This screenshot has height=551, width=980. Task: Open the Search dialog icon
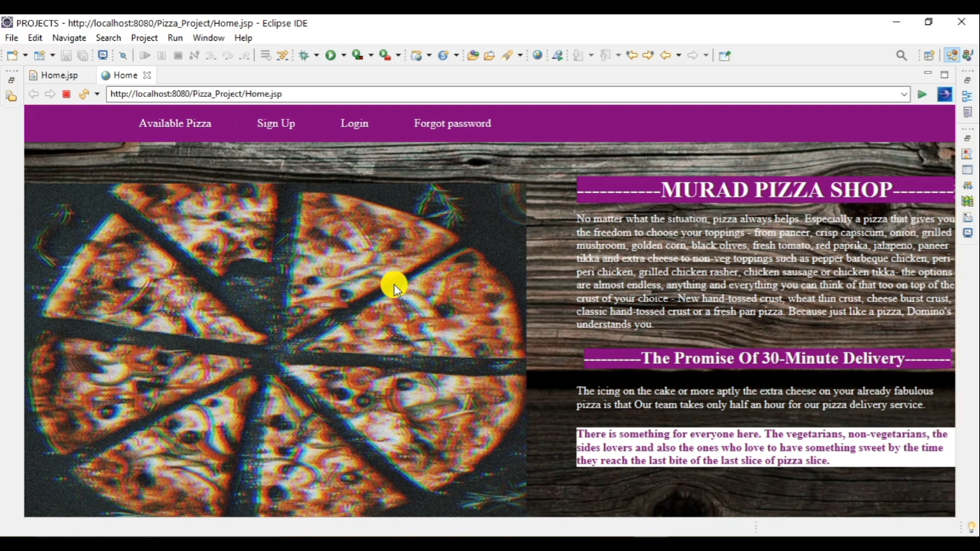(x=901, y=55)
